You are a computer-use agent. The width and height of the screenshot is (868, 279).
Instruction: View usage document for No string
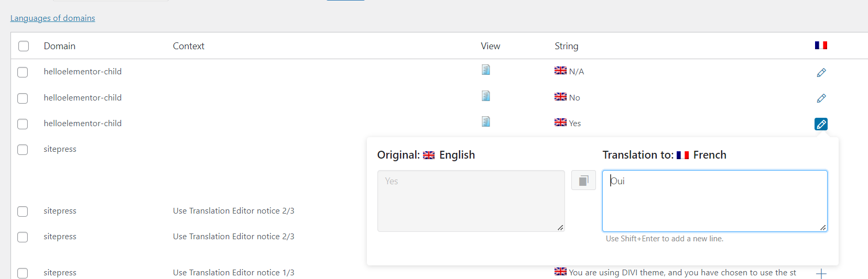click(x=486, y=96)
